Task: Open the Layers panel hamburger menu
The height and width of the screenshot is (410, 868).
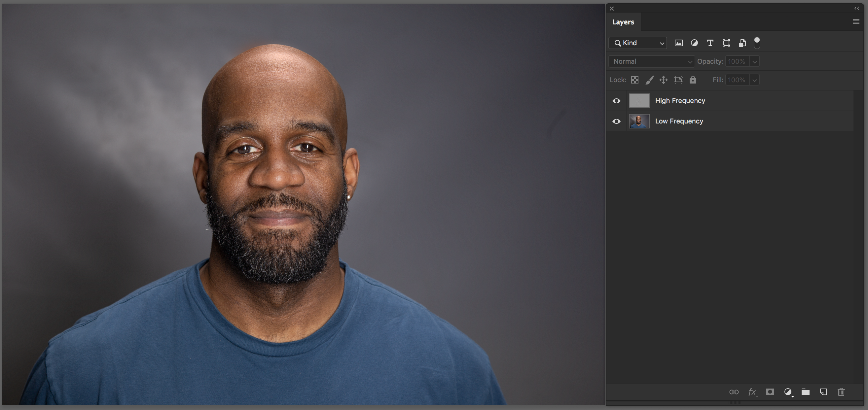Action: click(x=855, y=22)
